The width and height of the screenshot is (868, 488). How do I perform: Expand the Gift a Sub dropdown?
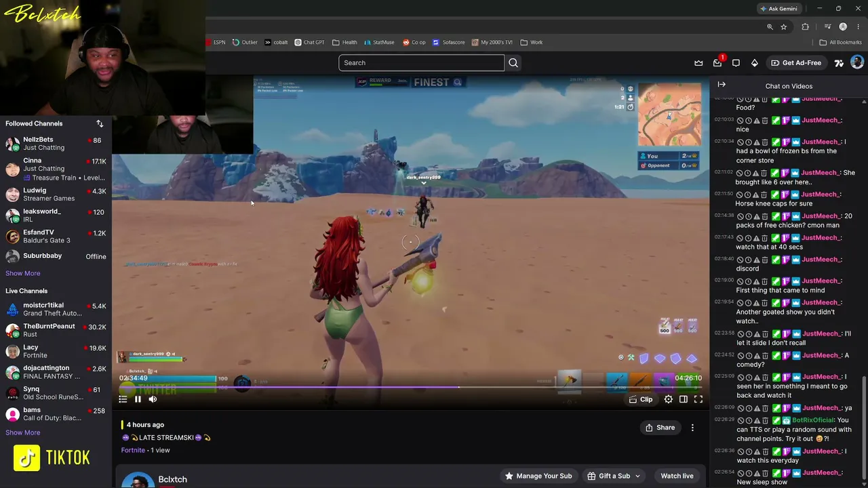coord(637,476)
